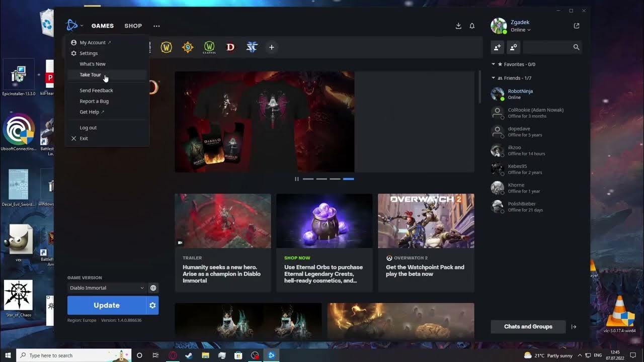
Task: Select friend dopedave
Action: (535, 132)
